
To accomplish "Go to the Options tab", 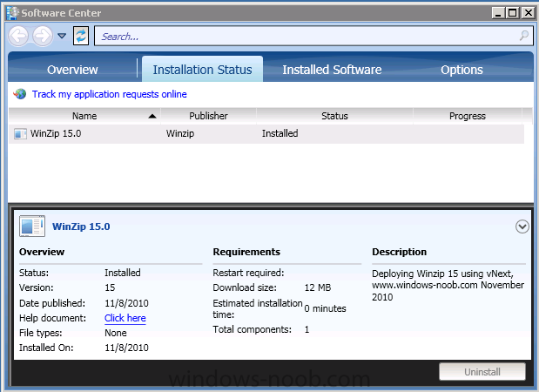I will pos(462,70).
